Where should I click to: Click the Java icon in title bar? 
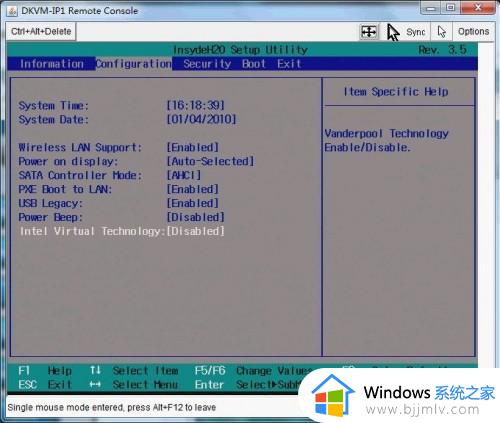[12, 11]
